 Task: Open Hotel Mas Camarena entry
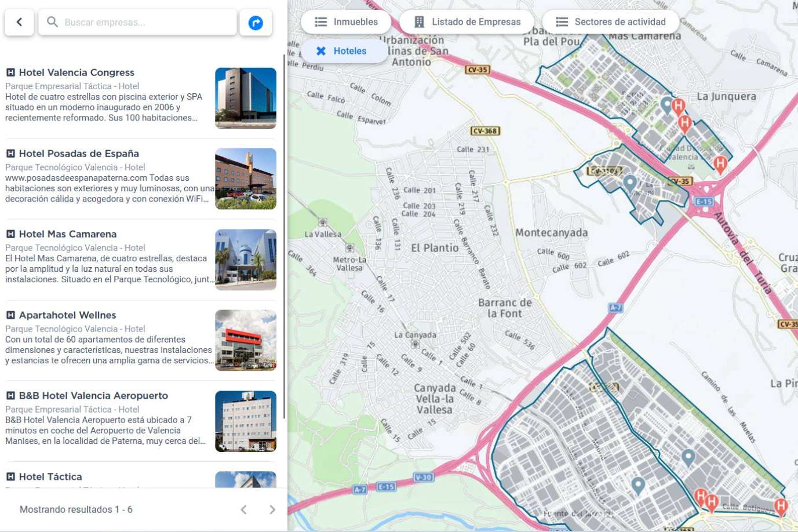(x=141, y=259)
